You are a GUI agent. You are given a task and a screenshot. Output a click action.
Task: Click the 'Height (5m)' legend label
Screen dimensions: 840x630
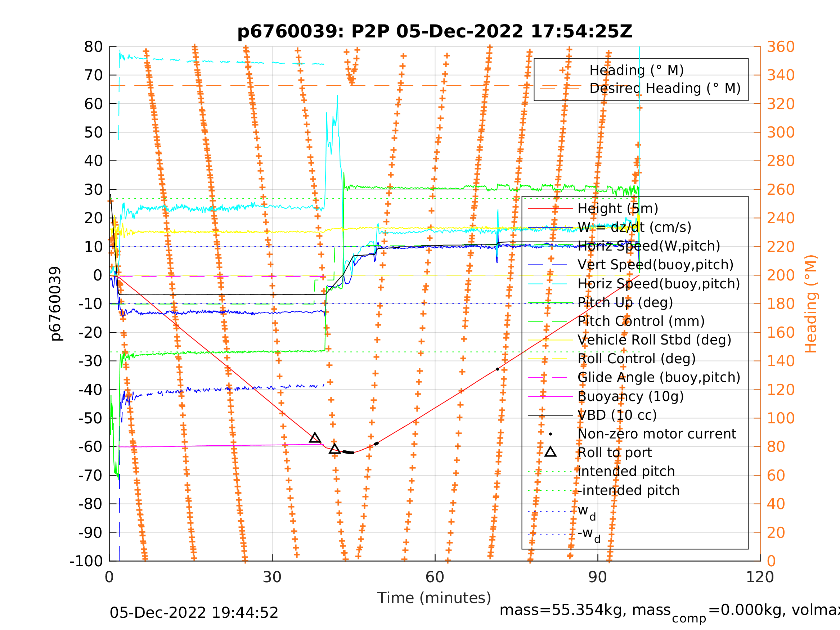(618, 208)
